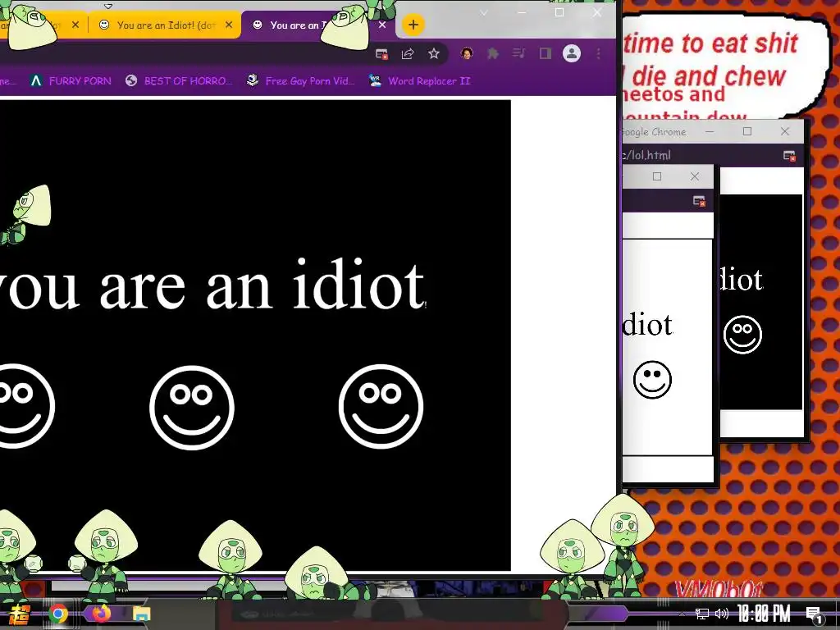Click pop-up blocked icon in lol.html window

(789, 156)
